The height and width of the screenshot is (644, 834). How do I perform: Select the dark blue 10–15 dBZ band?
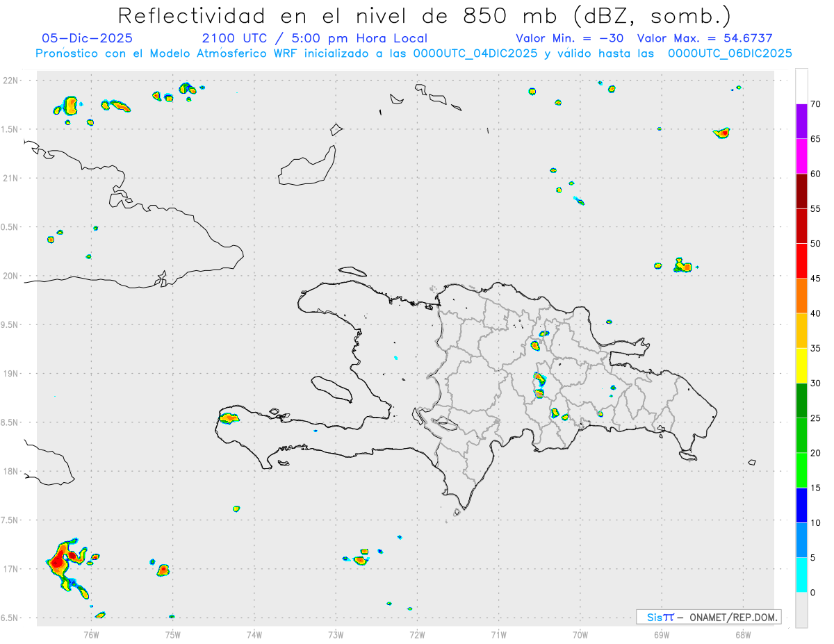(x=801, y=505)
